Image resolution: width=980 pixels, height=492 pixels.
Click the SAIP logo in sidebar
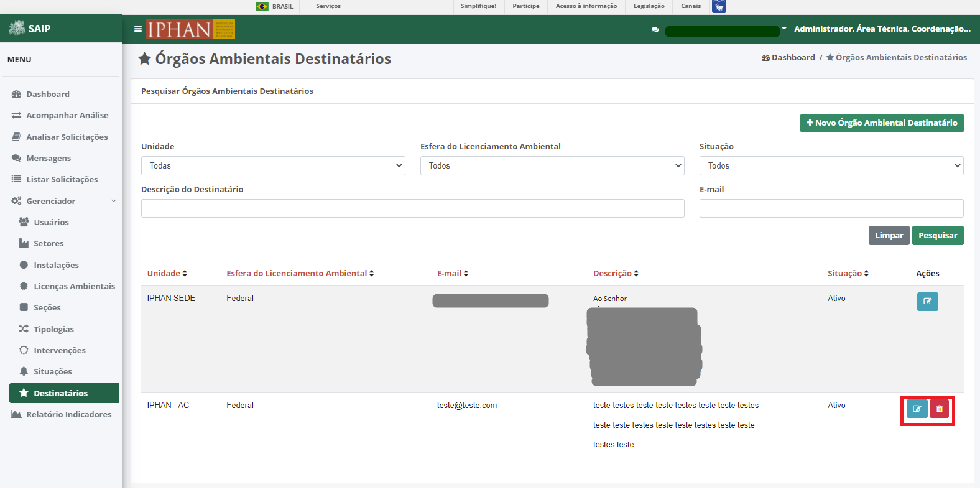point(30,29)
